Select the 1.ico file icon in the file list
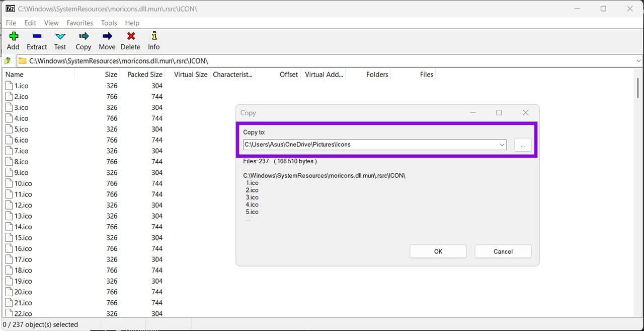Image resolution: width=644 pixels, height=331 pixels. pyautogui.click(x=9, y=86)
